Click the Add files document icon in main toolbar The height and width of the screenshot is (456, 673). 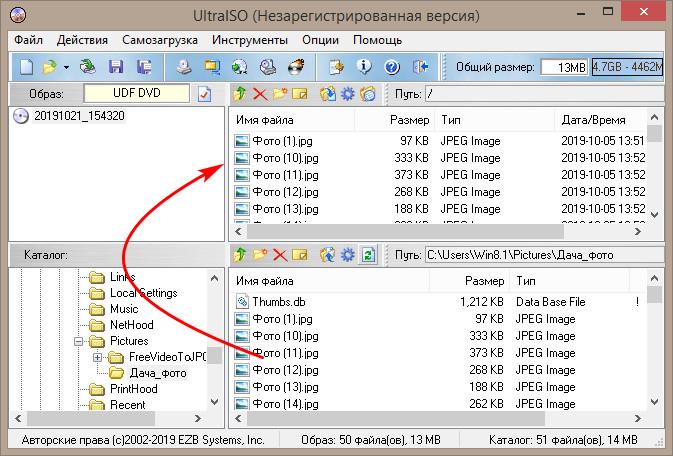click(336, 67)
